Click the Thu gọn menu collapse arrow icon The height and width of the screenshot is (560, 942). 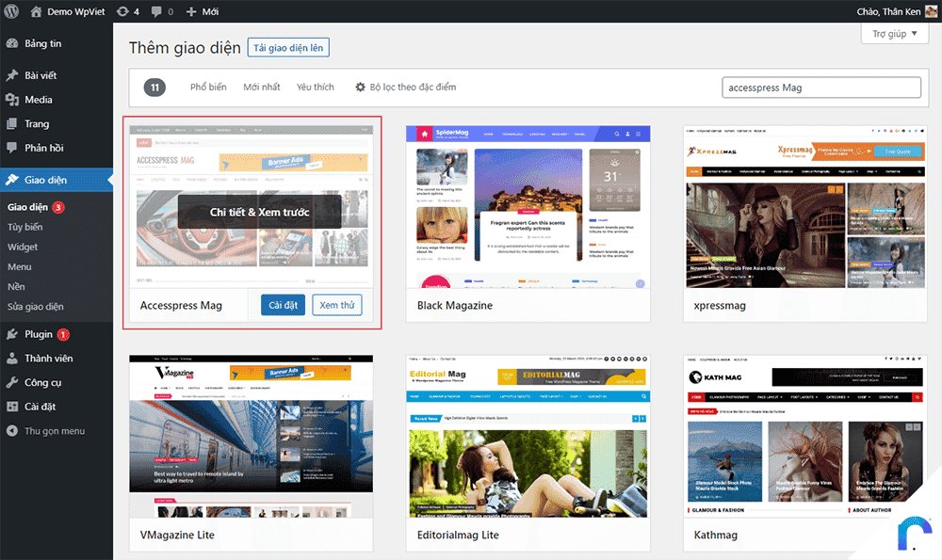coord(12,431)
